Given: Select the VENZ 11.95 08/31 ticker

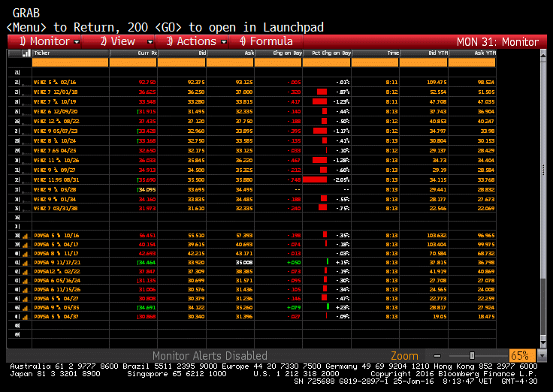Looking at the screenshot, I should 56,179.
